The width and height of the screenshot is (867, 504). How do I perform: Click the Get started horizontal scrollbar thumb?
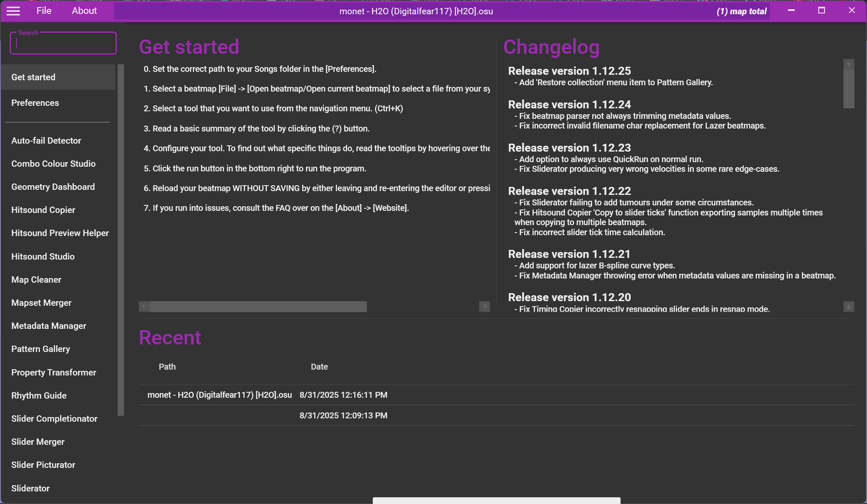point(258,307)
